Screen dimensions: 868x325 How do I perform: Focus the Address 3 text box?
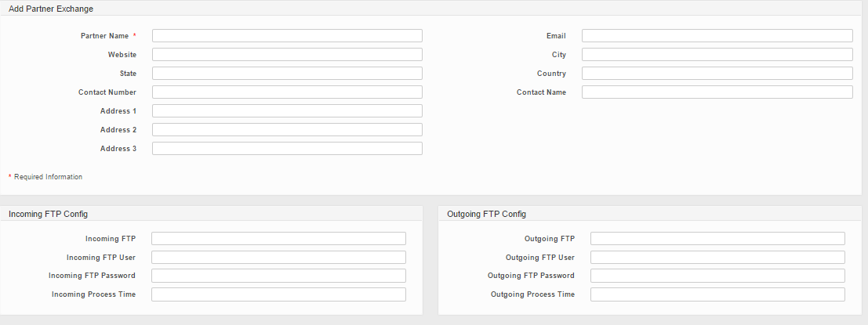[x=287, y=149]
